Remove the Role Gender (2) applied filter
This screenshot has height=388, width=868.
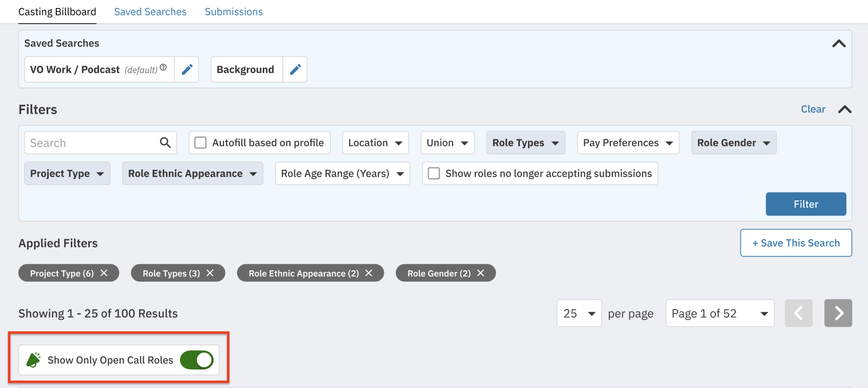tap(481, 273)
